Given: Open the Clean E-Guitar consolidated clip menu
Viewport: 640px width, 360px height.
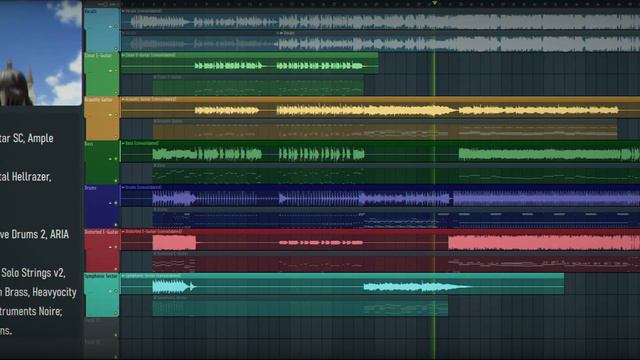Looking at the screenshot, I should tap(123, 55).
